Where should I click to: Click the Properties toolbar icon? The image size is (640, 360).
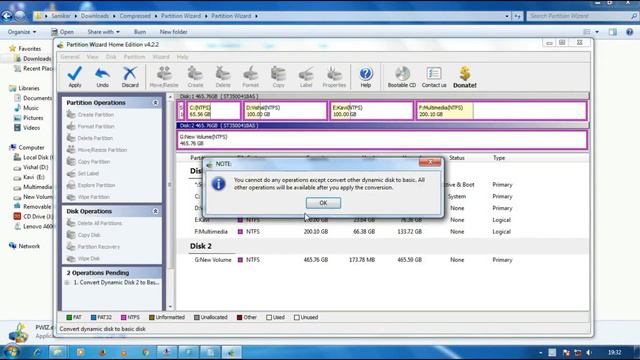[x=334, y=74]
